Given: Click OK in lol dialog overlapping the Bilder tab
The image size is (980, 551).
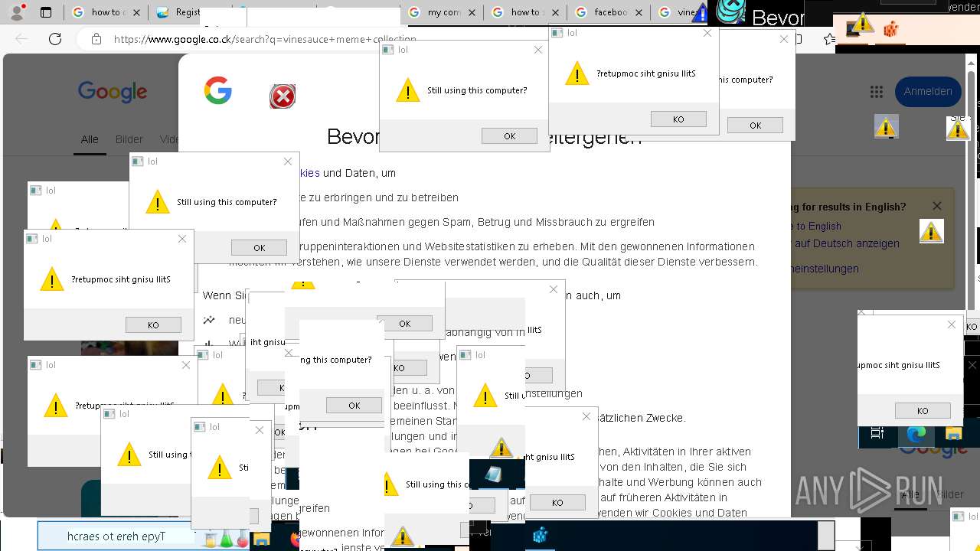Looking at the screenshot, I should click(259, 247).
